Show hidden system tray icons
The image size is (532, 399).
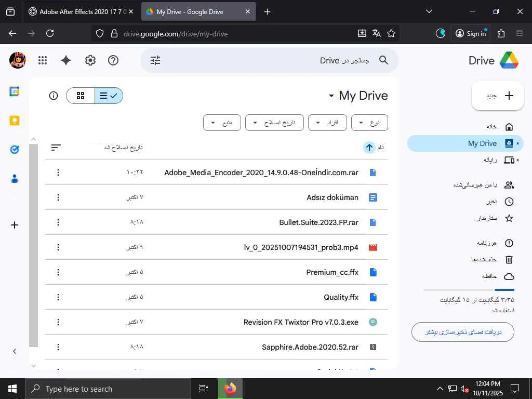click(440, 389)
